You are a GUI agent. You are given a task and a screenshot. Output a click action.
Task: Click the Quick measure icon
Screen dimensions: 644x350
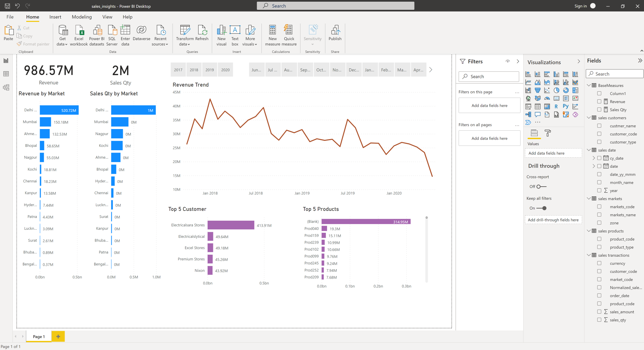click(289, 30)
